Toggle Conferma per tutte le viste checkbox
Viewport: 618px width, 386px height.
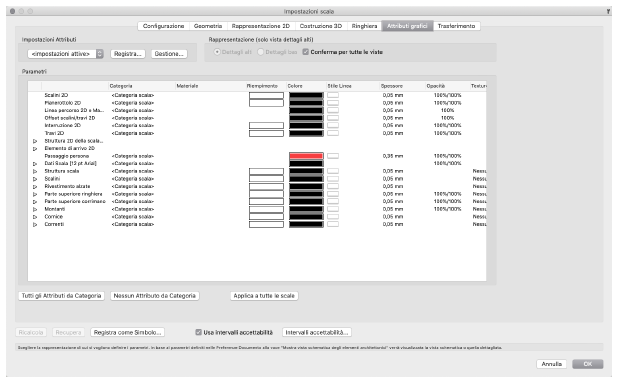coord(305,52)
